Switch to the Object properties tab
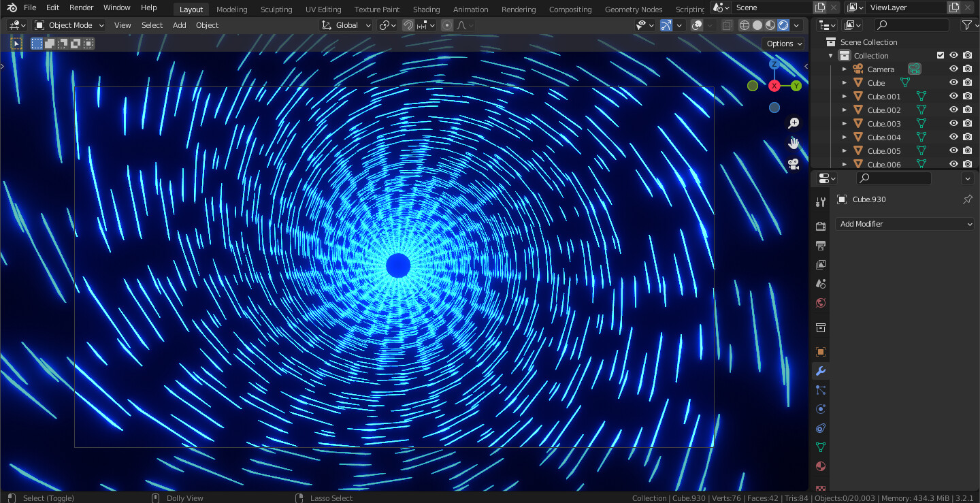980x503 pixels. coord(820,352)
